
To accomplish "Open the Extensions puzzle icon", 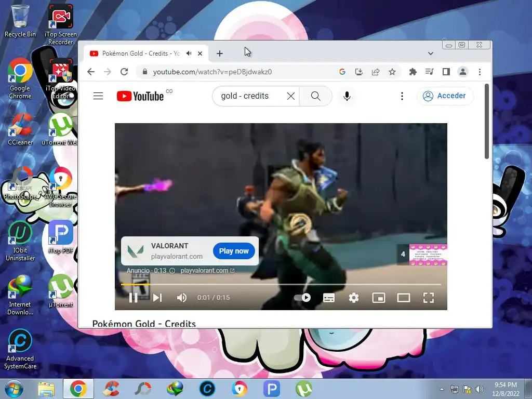I will [413, 72].
